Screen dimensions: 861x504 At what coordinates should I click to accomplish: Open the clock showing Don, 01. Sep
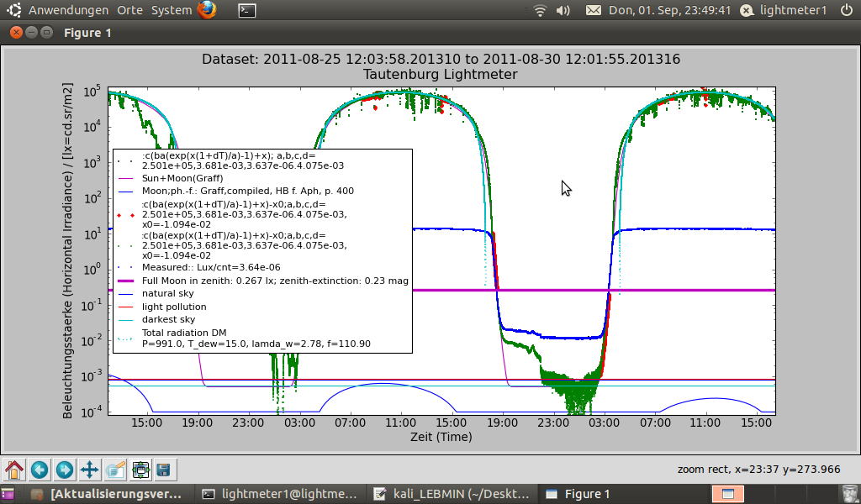point(670,10)
